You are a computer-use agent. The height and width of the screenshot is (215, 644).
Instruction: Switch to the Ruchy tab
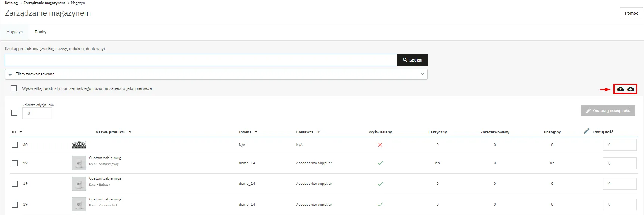click(40, 32)
